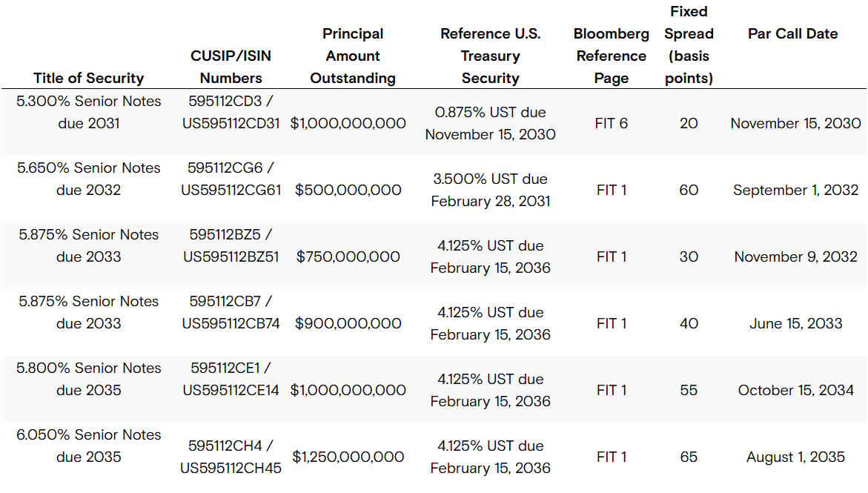The width and height of the screenshot is (868, 493).
Task: Select the 595112BZ5 / US595112BZ51 CUSIP cell
Action: pyautogui.click(x=231, y=245)
